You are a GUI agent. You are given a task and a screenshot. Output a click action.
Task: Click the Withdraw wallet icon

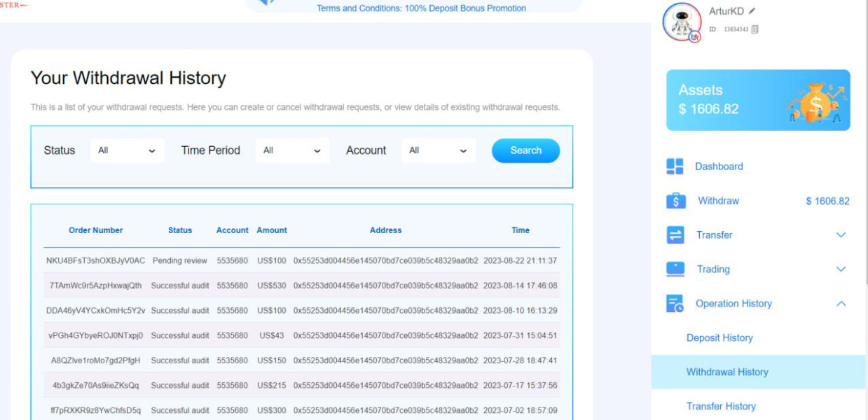[675, 201]
